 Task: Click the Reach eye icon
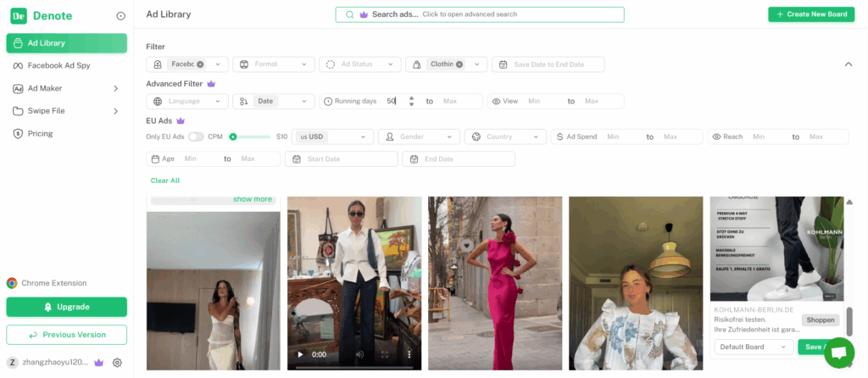pyautogui.click(x=716, y=136)
